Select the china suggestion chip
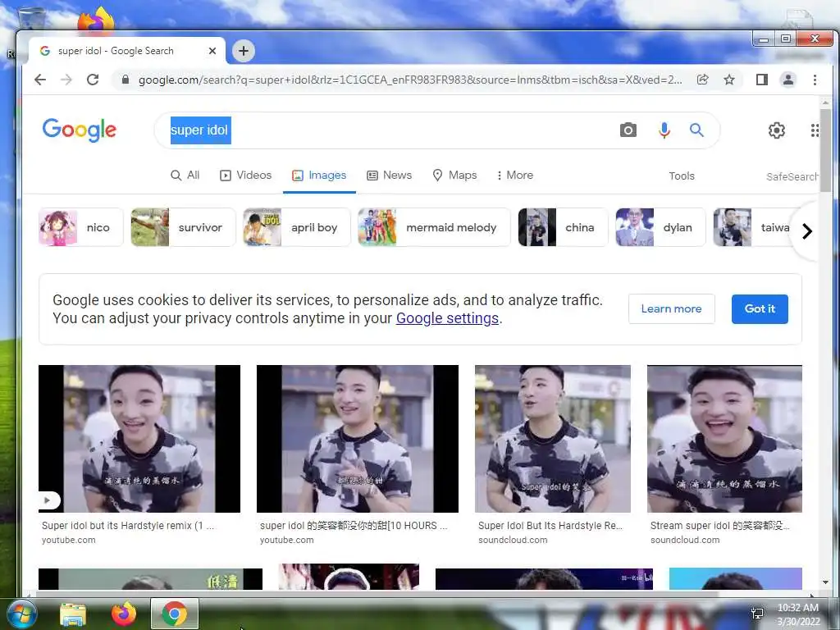This screenshot has width=840, height=630. (x=563, y=227)
